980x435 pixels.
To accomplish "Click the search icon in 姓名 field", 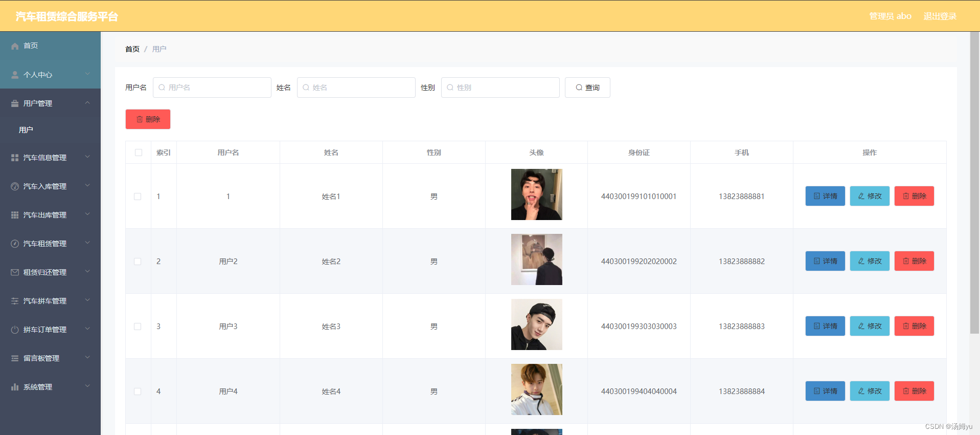I will coord(306,88).
